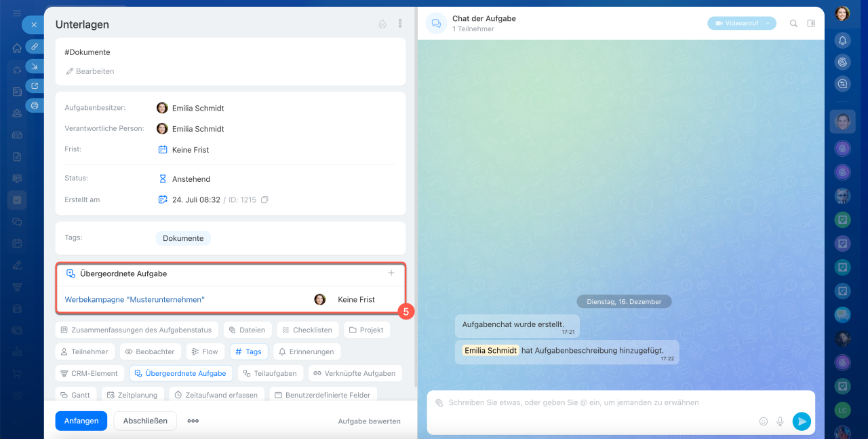This screenshot has height=439, width=868.
Task: Click the Dokumente tag chip
Action: [183, 238]
